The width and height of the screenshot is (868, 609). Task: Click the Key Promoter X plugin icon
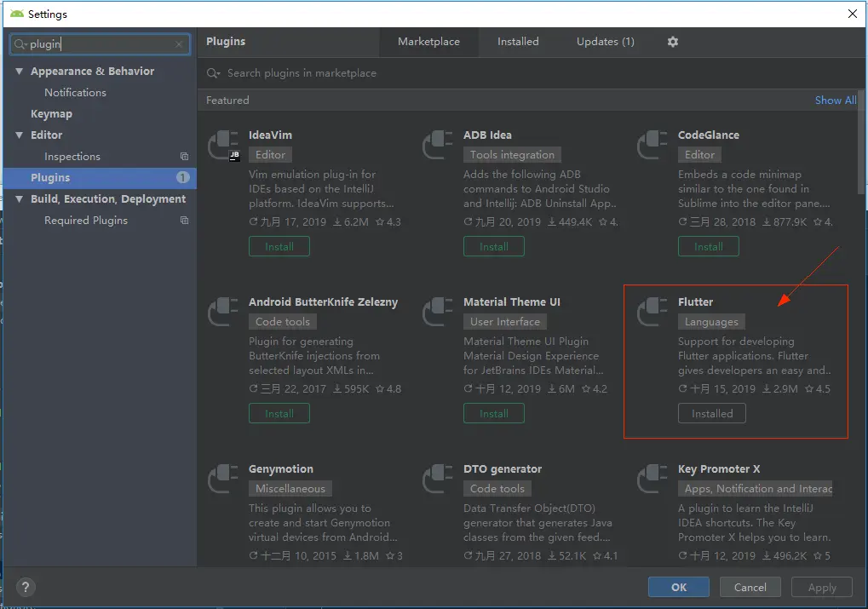[652, 479]
